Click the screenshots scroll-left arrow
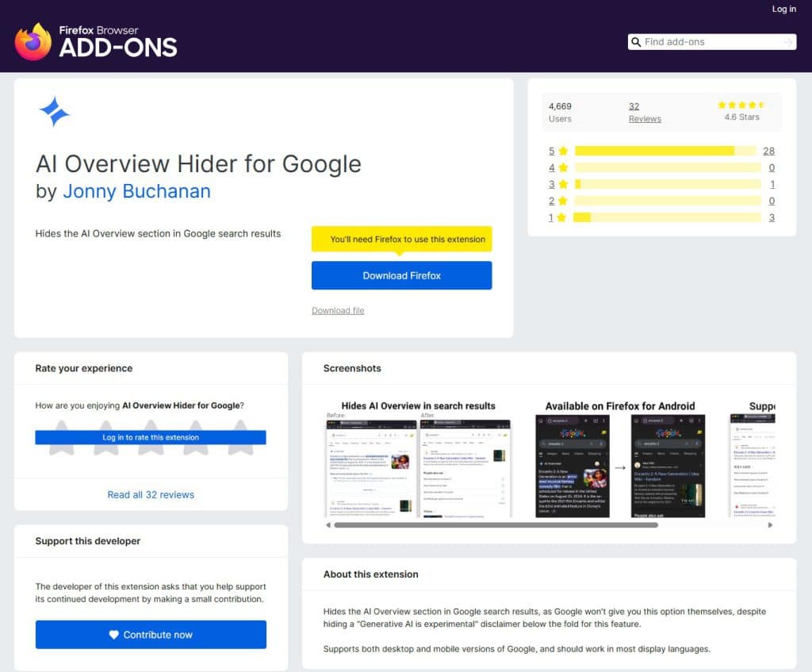Viewport: 812px width, 672px height. tap(327, 525)
